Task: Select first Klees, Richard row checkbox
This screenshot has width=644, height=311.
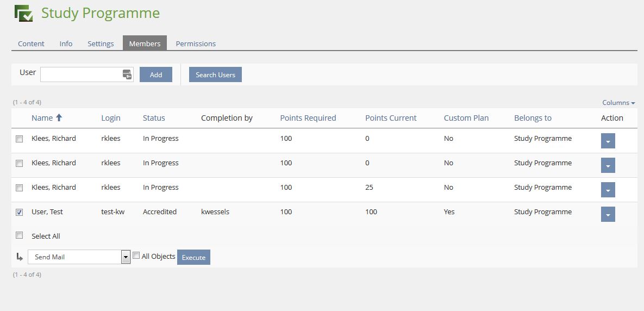Action: (x=20, y=139)
